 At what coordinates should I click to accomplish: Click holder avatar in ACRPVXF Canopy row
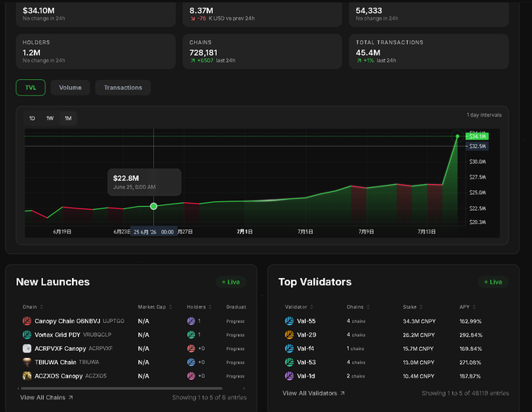click(x=191, y=349)
